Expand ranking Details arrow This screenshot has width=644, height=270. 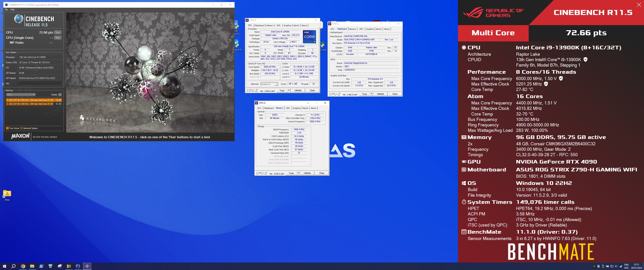click(x=60, y=95)
